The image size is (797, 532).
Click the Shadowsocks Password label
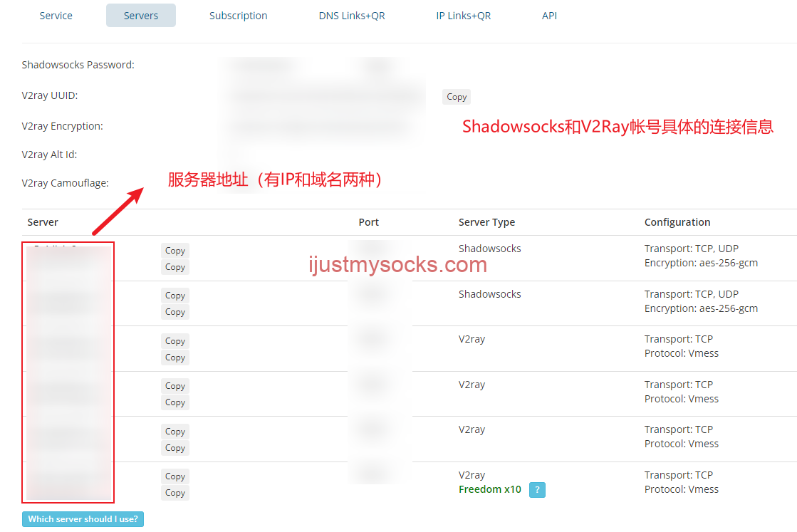click(78, 65)
